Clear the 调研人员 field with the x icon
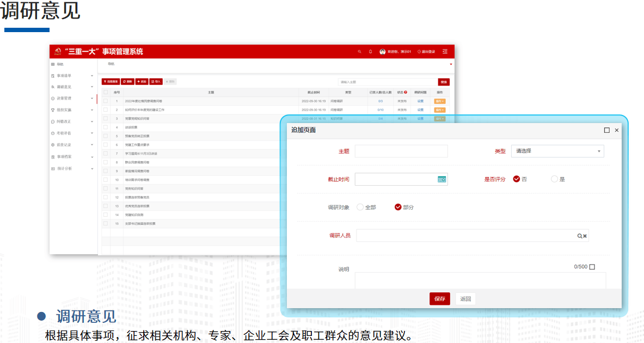The image size is (644, 343). pos(585,236)
